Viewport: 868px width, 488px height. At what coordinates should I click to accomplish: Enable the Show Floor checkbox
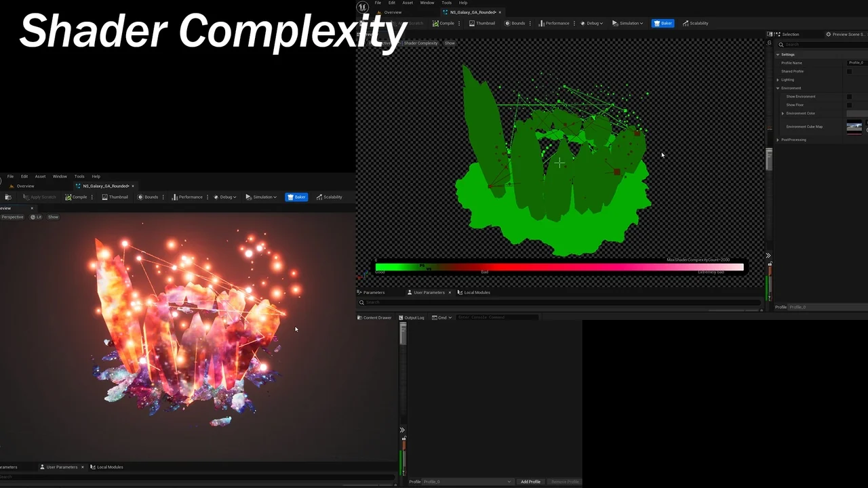[849, 105]
